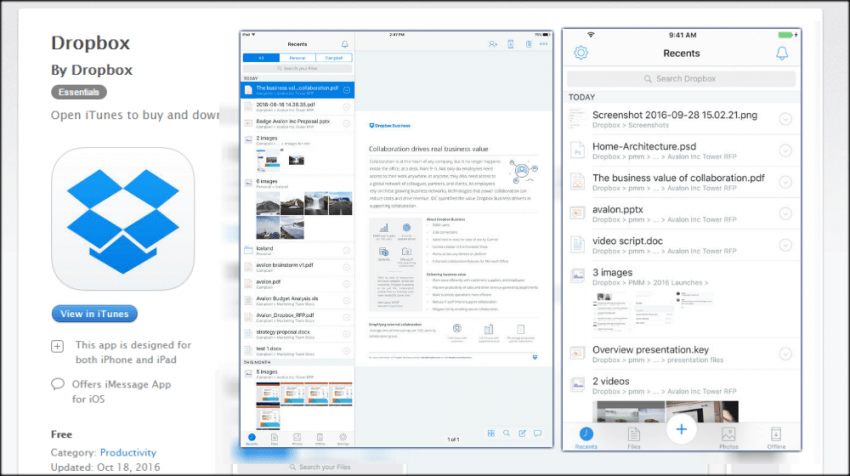Expand options for 2016-08-16 14.38.35.pdf

[346, 107]
